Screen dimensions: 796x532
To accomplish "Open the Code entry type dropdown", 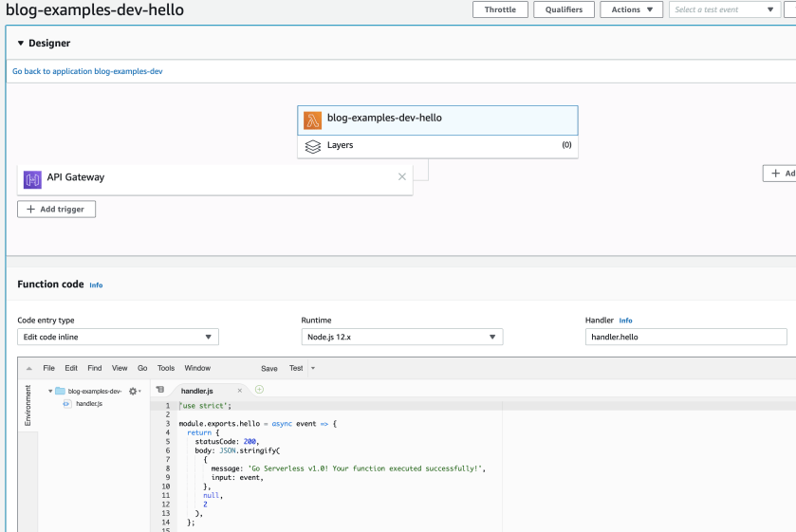I will tap(118, 337).
